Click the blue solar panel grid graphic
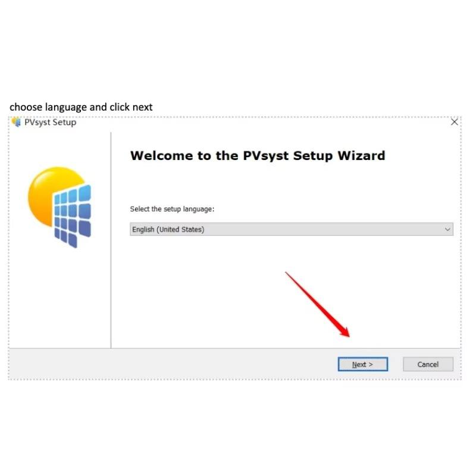Viewport: 476px width, 476px height. tap(72, 216)
